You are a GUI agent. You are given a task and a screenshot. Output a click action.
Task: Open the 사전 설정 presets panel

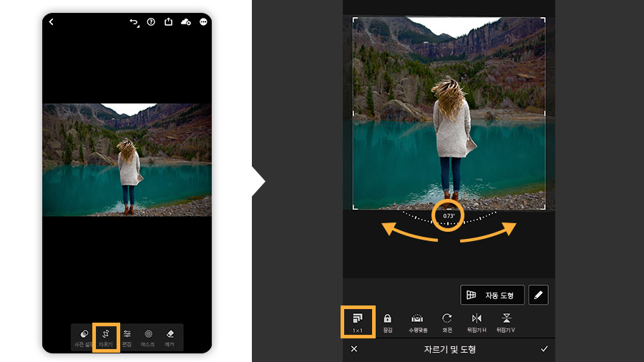(84, 338)
